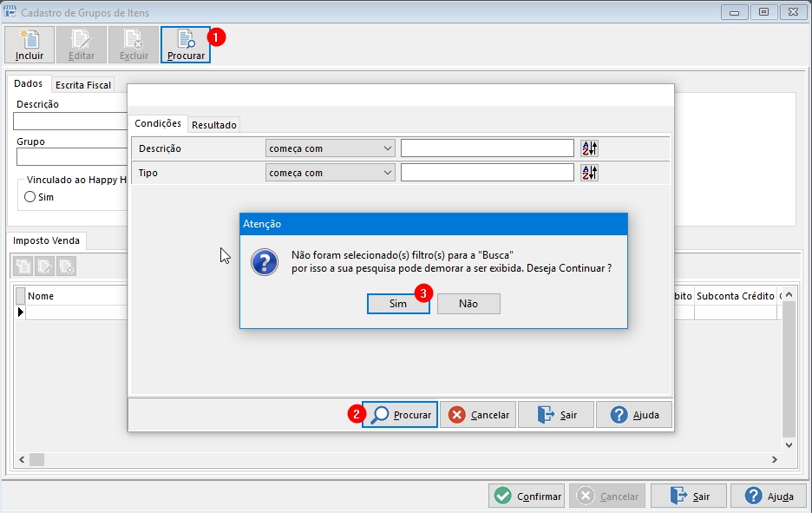Switch to the Escrita Fiscal tab

pyautogui.click(x=83, y=85)
